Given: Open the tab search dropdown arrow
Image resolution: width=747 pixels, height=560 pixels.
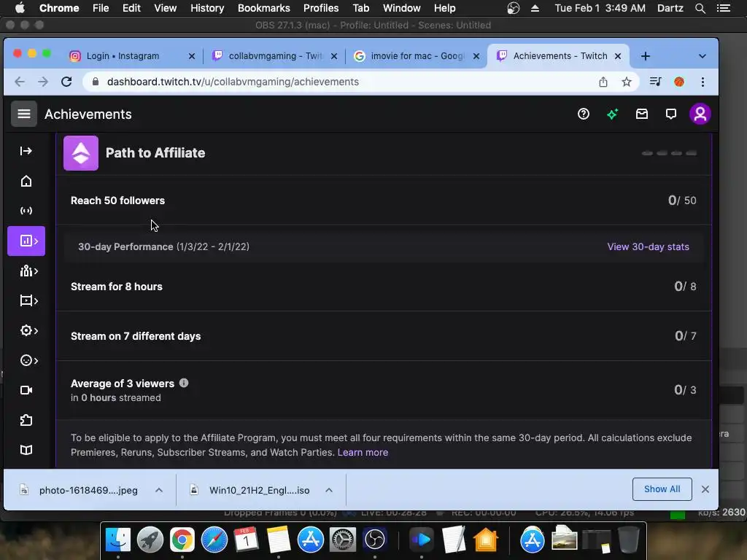Looking at the screenshot, I should click(x=703, y=56).
